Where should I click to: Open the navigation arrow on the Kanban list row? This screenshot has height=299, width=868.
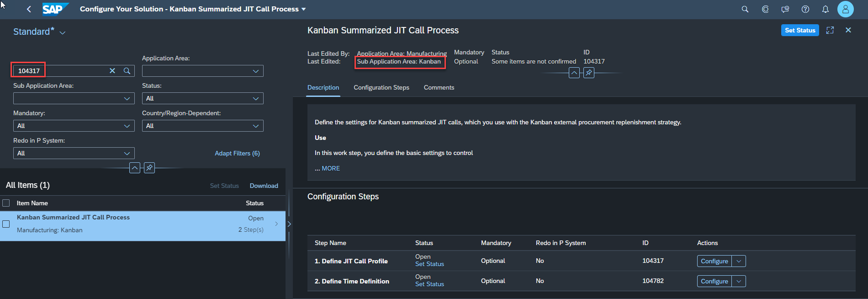pyautogui.click(x=276, y=224)
